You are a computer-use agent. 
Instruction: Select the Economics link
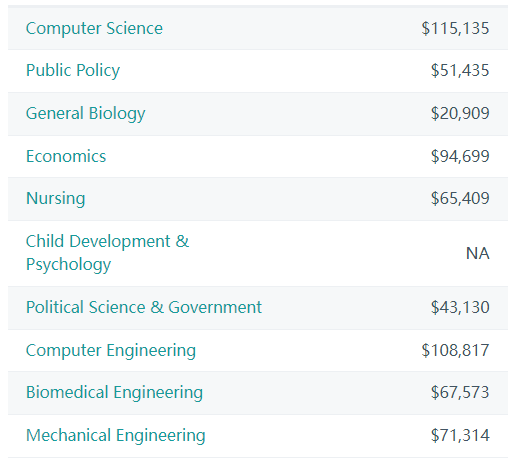tap(66, 156)
